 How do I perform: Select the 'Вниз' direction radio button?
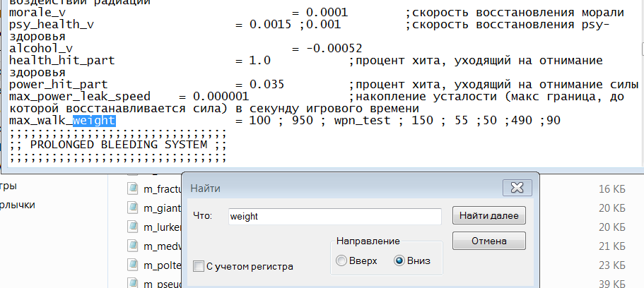click(x=399, y=260)
